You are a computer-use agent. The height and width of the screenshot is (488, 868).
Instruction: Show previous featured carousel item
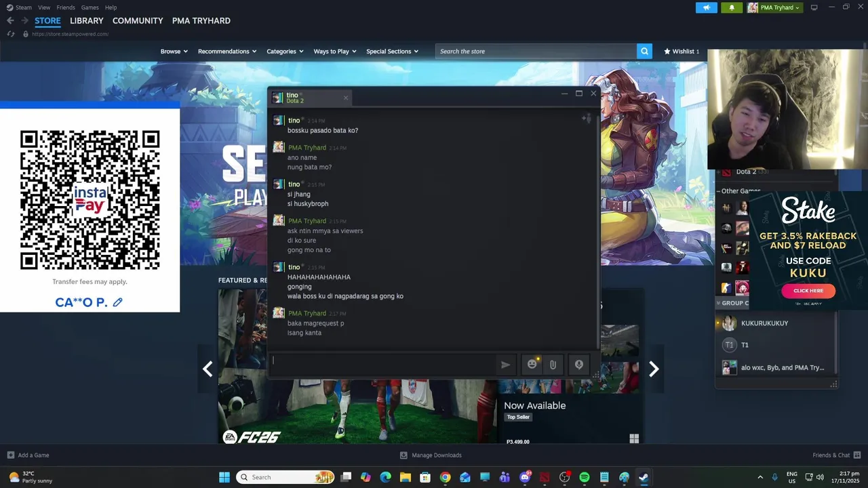tap(208, 369)
